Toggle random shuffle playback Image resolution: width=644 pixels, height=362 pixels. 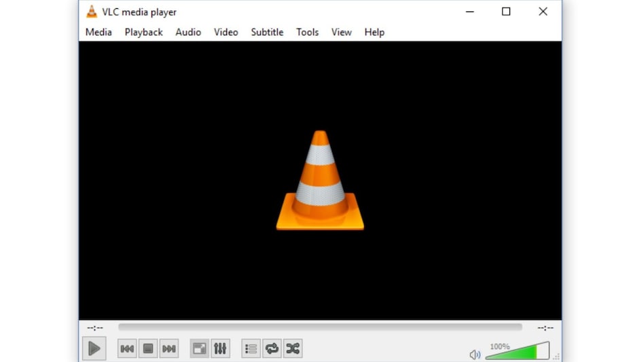293,348
